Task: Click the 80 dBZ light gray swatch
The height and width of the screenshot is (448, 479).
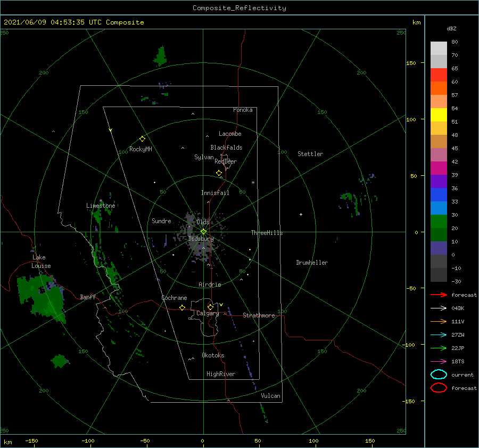Action: coord(439,48)
